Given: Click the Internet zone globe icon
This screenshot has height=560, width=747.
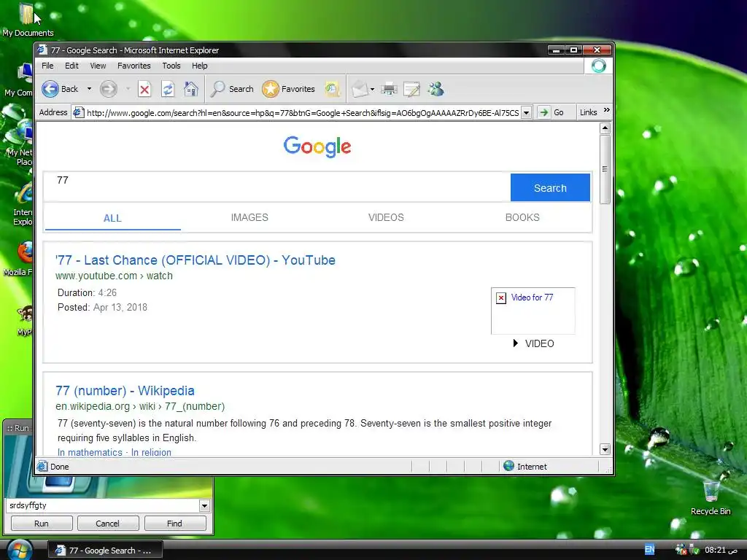Looking at the screenshot, I should coord(508,466).
